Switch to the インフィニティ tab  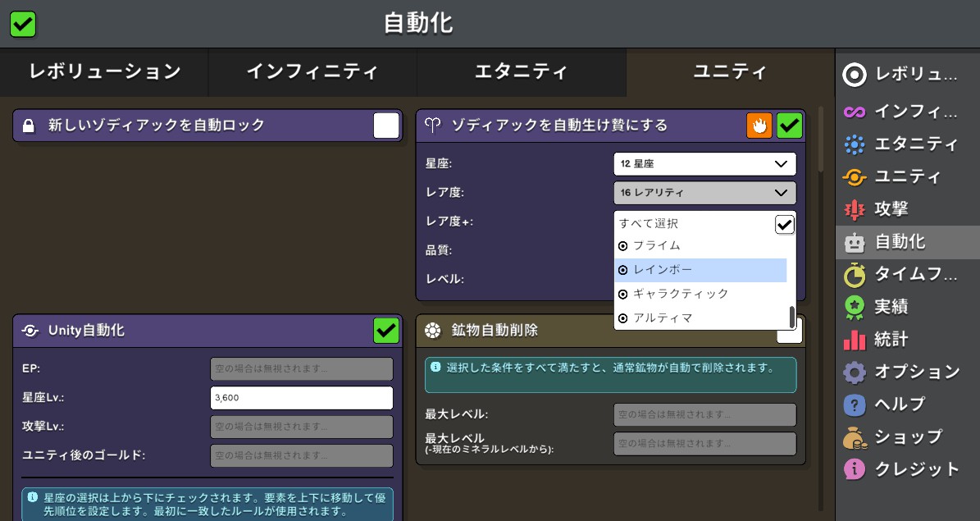[312, 72]
